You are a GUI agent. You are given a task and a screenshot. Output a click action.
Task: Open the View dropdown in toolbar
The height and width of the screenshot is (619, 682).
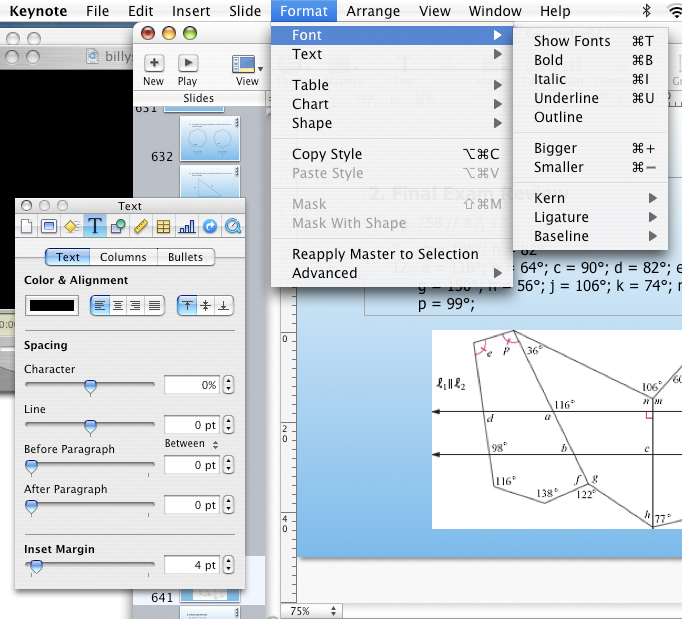(247, 68)
